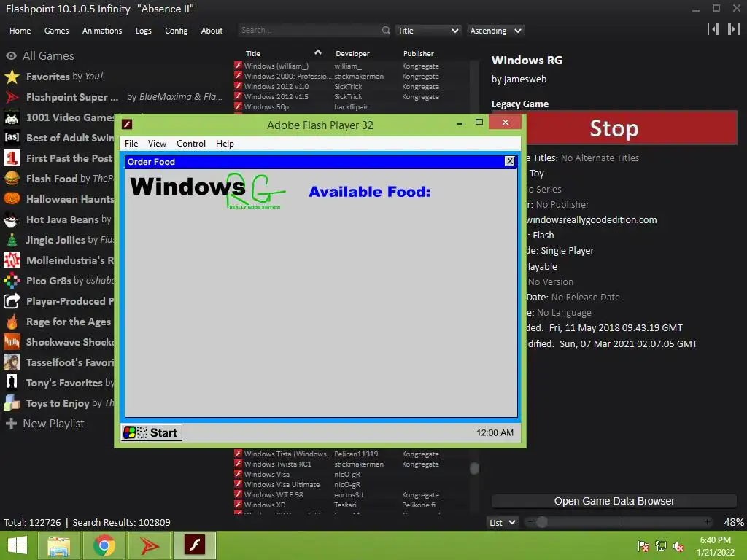Close the Order Food window
The height and width of the screenshot is (560, 747).
tap(510, 161)
